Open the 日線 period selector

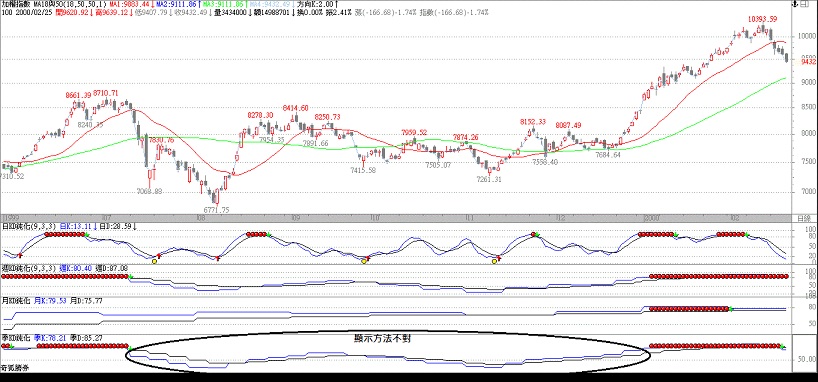click(804, 217)
